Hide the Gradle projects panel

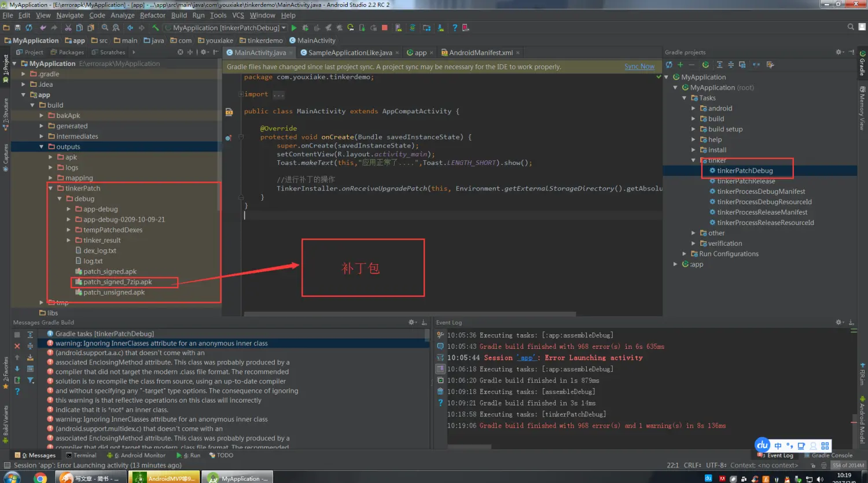coord(852,52)
